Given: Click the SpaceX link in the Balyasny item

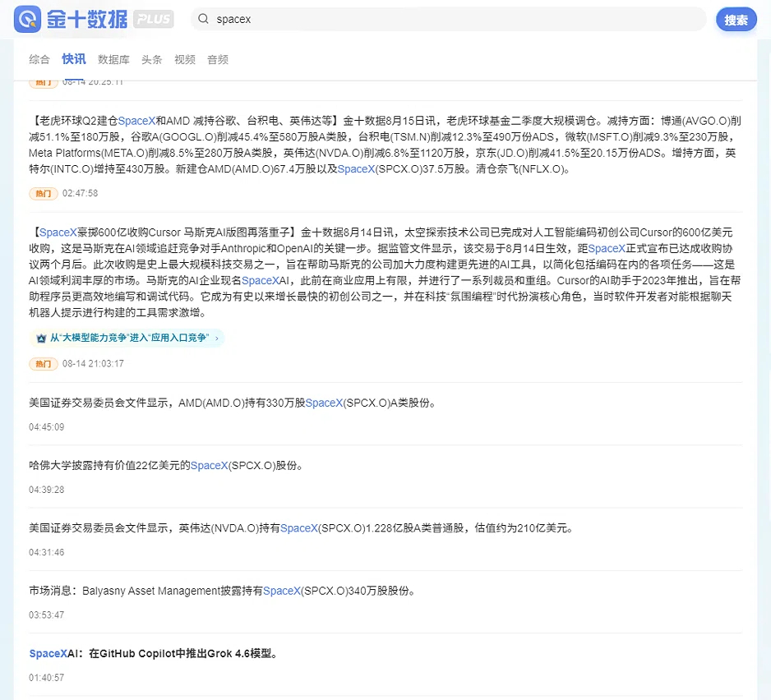Looking at the screenshot, I should (x=282, y=591).
